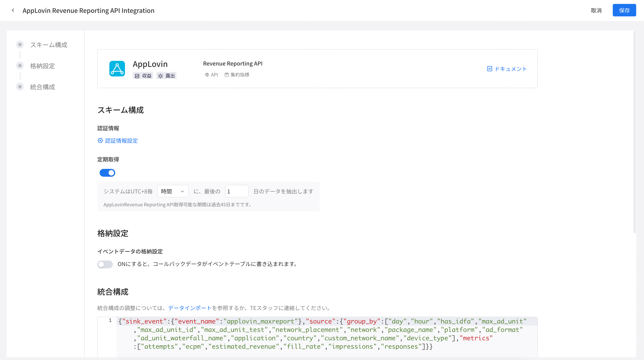Jump to スキーム構成 step in sidebar
This screenshot has height=360, width=644.
click(x=49, y=45)
